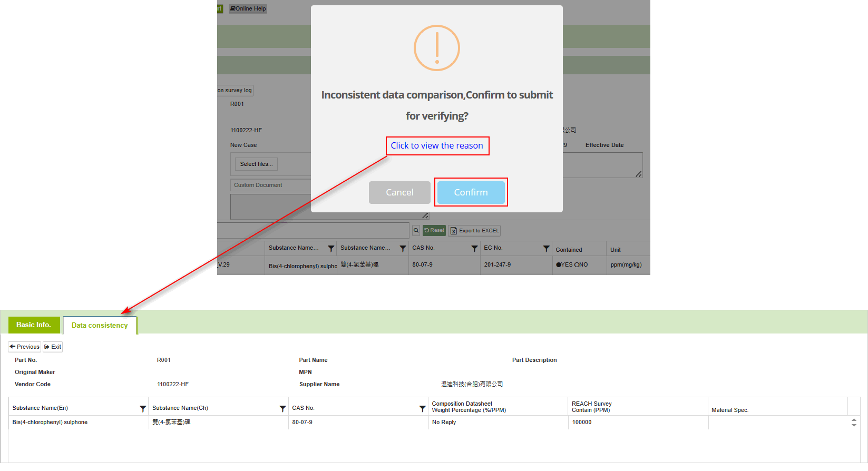The width and height of the screenshot is (868, 471).
Task: Click the down arrow of the lower table scrollbar
Action: [x=854, y=425]
